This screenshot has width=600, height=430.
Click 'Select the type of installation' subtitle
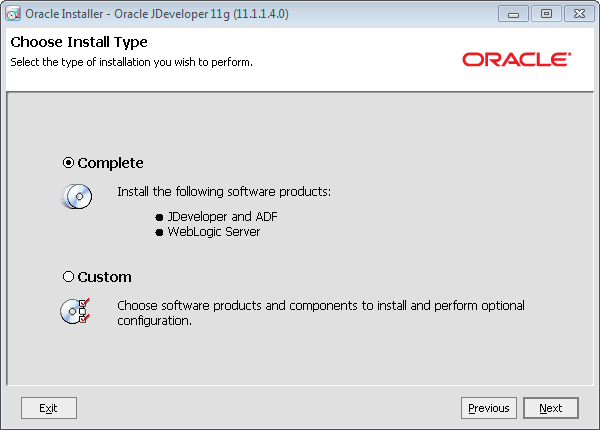pos(131,62)
